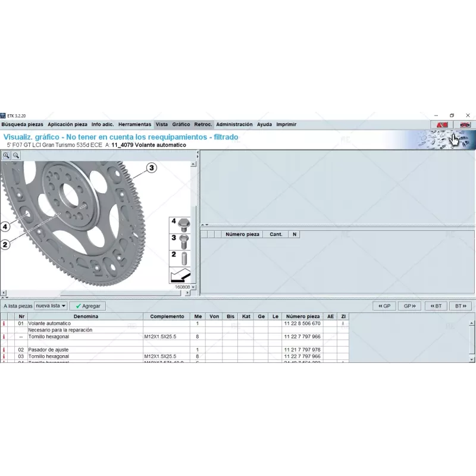Click the info icon beside the first Tornillo hexagonal

(5, 336)
